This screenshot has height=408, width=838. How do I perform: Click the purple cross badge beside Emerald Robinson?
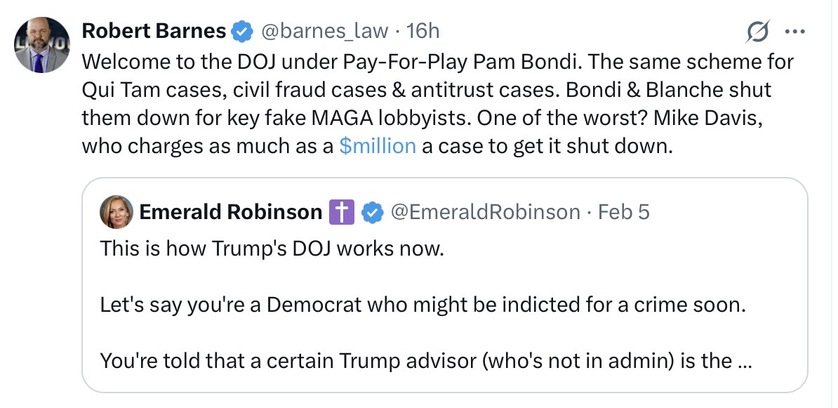coord(340,212)
